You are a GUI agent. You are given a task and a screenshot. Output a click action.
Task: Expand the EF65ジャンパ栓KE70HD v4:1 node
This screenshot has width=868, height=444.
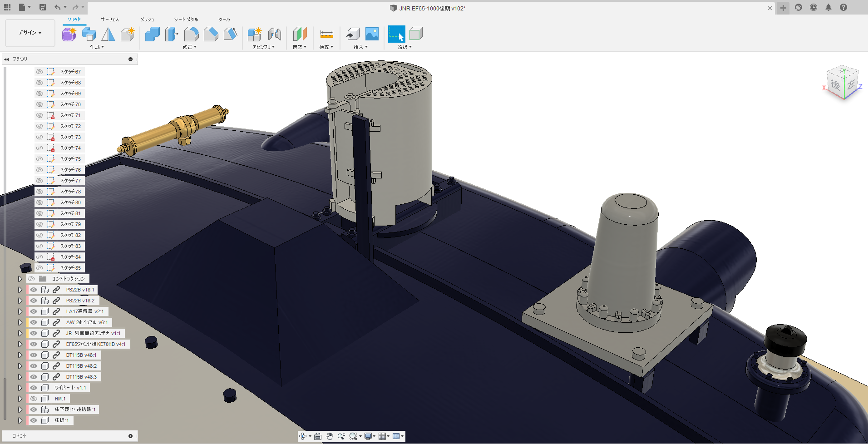tap(20, 344)
